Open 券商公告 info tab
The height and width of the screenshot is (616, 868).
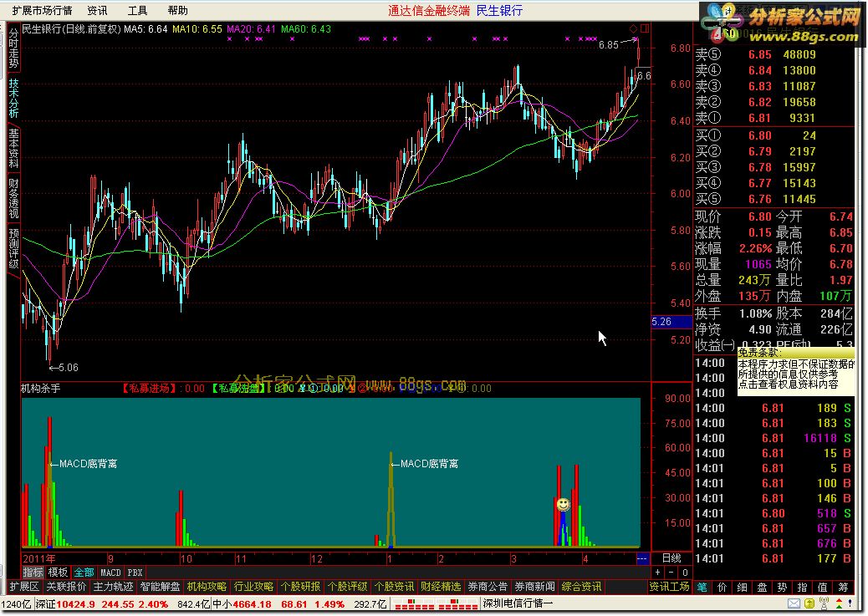click(x=488, y=587)
